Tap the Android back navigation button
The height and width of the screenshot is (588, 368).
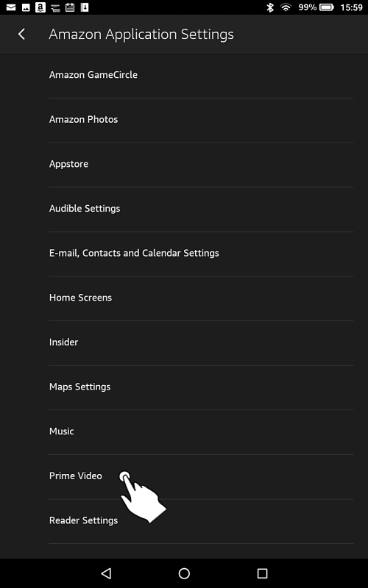106,573
